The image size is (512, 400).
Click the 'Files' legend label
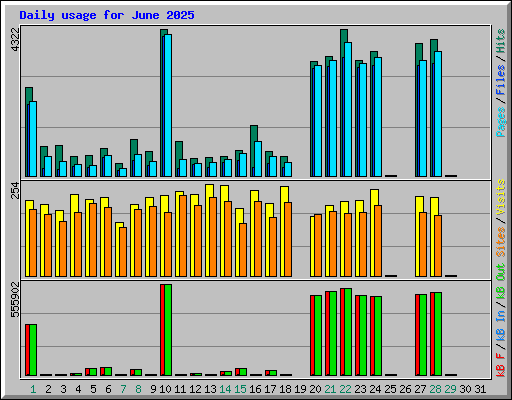click(500, 80)
